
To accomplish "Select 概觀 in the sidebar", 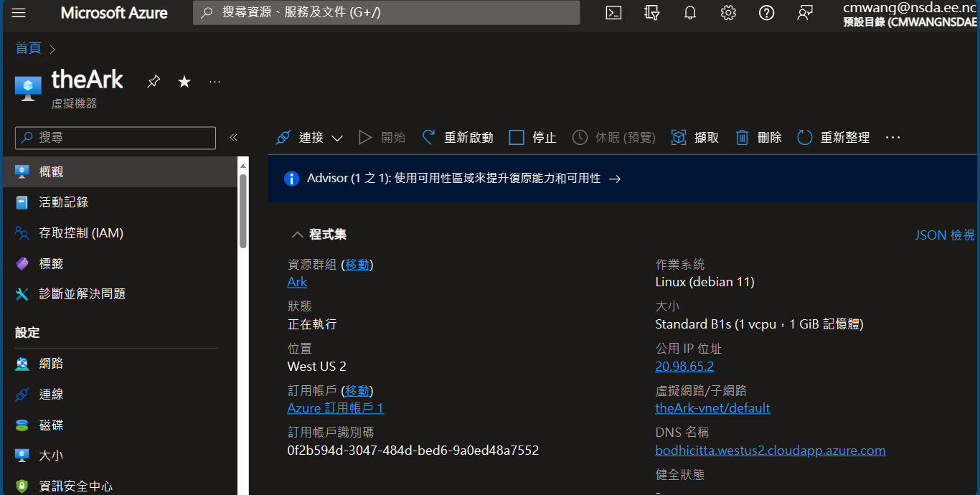I will [119, 172].
